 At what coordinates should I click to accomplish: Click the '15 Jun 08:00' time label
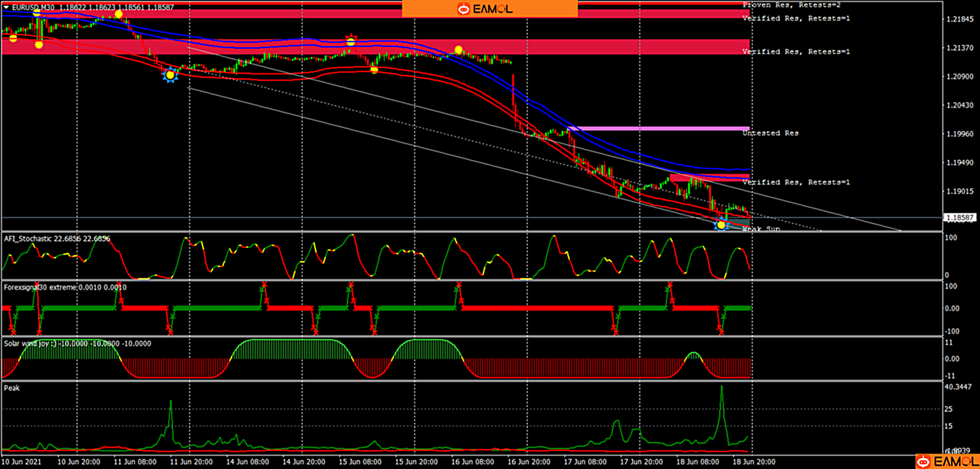click(360, 462)
